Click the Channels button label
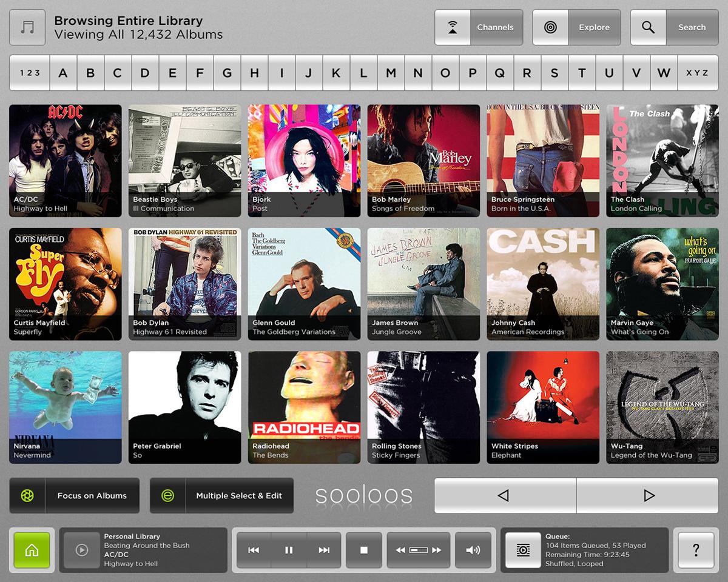This screenshot has height=582, width=728. [495, 27]
